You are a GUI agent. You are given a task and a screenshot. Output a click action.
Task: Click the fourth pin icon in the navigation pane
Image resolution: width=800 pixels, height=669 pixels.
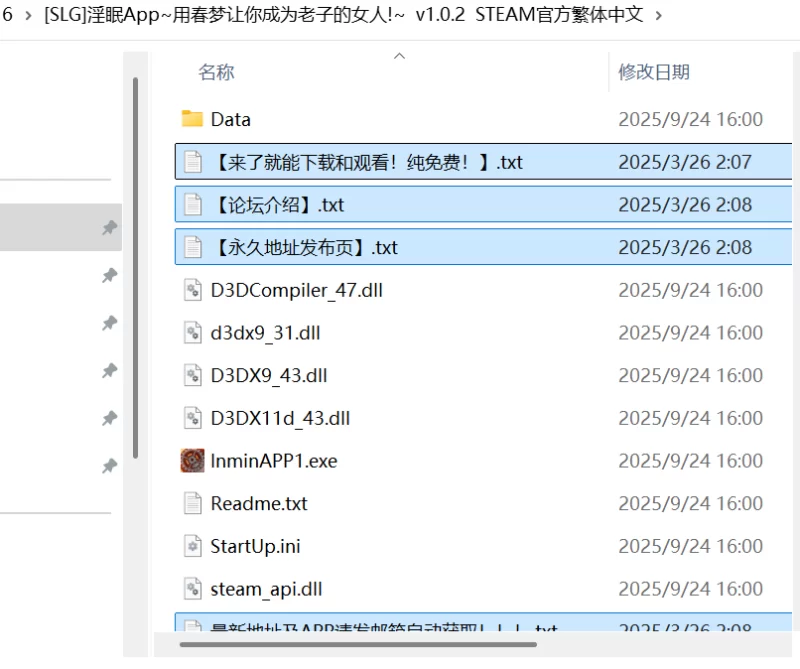pos(109,370)
